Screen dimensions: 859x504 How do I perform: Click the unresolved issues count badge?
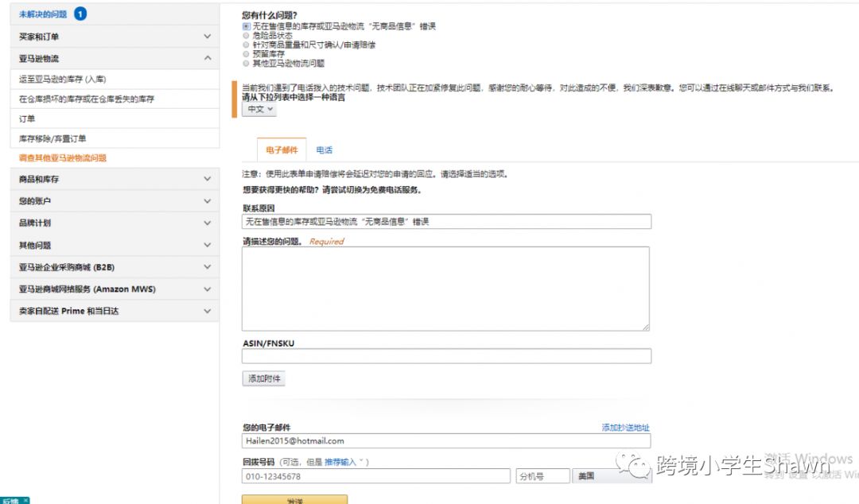point(80,14)
